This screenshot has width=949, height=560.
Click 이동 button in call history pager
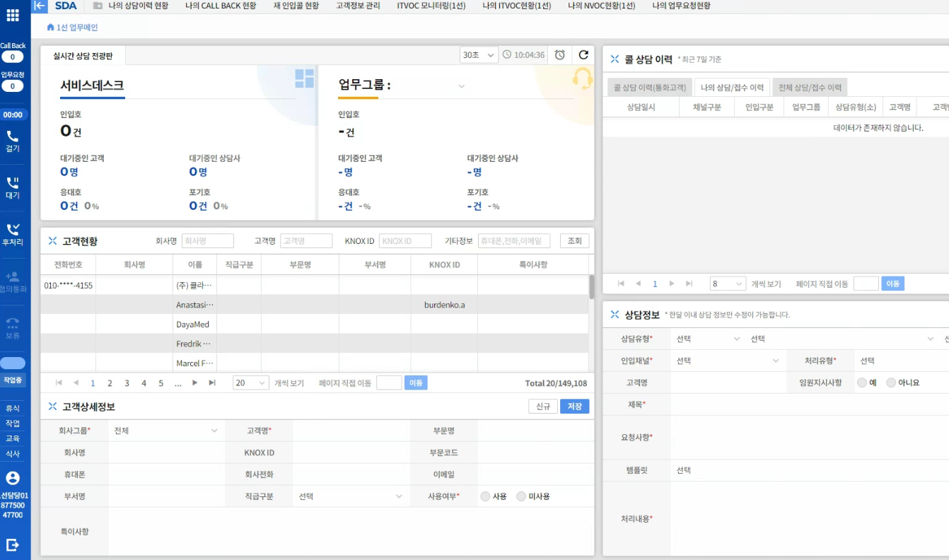click(x=893, y=284)
